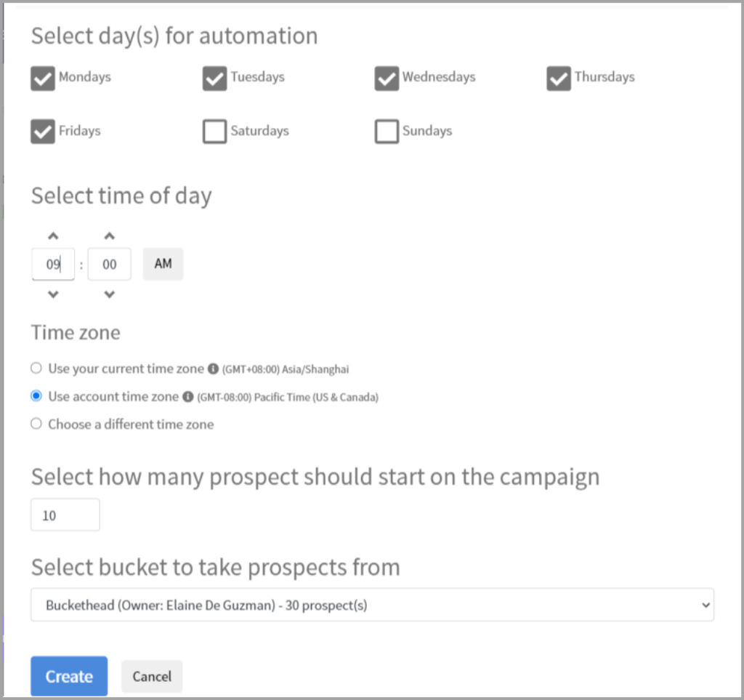This screenshot has height=700, width=744.
Task: Select "Use your current time zone" option
Action: tap(36, 369)
